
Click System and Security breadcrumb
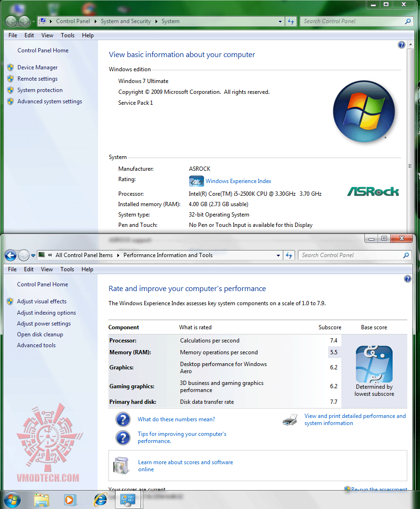[x=126, y=21]
